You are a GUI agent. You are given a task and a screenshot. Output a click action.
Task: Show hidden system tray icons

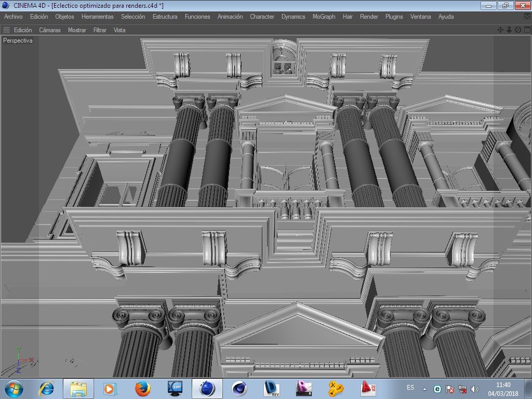pyautogui.click(x=424, y=389)
